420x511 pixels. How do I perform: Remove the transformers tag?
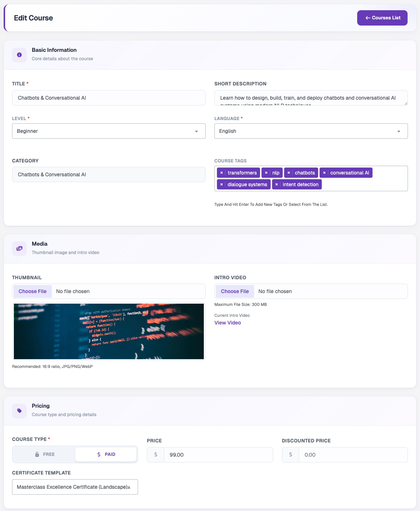[x=221, y=173]
